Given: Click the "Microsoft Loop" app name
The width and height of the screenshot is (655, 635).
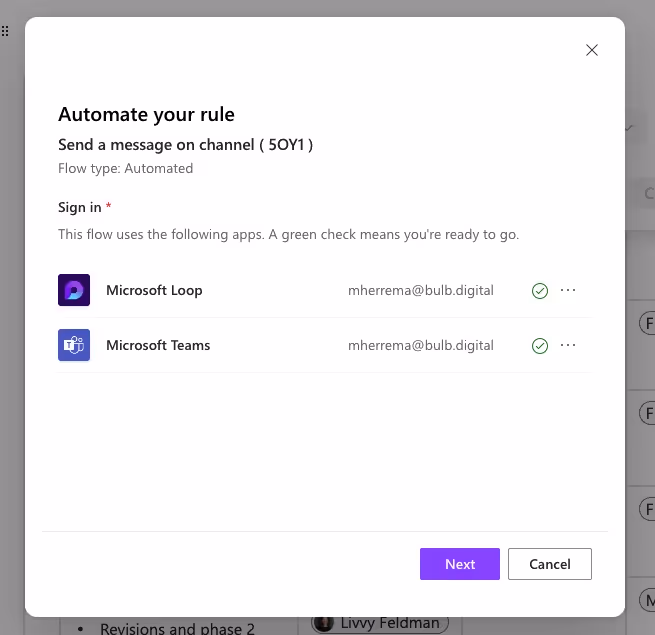Looking at the screenshot, I should tap(154, 290).
